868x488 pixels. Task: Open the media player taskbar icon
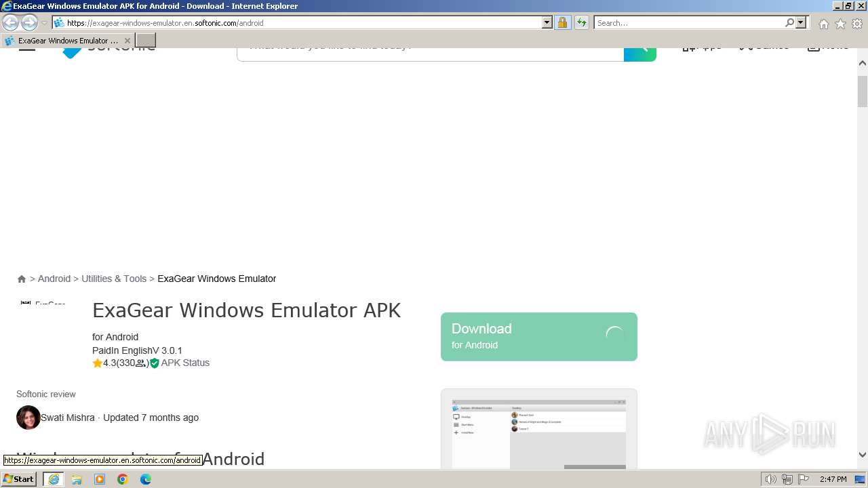100,479
